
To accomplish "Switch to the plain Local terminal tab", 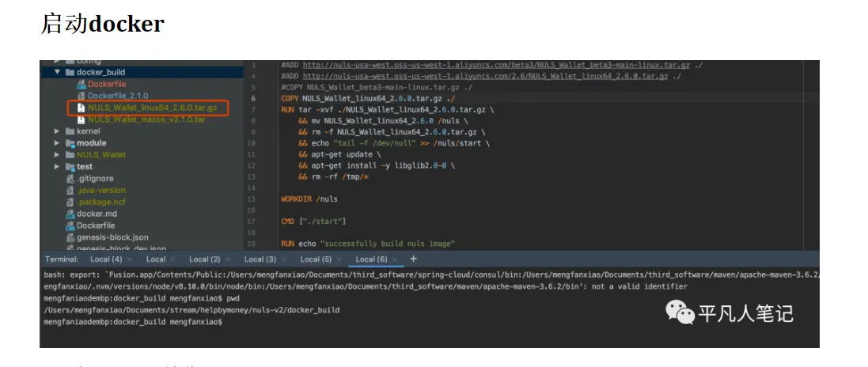I will pos(156,259).
